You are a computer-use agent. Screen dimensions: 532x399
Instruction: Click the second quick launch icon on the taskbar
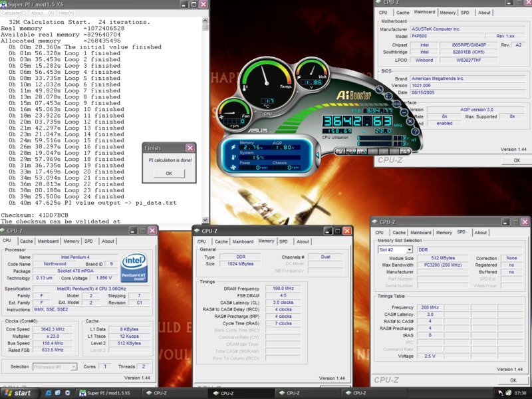pyautogui.click(x=58, y=393)
